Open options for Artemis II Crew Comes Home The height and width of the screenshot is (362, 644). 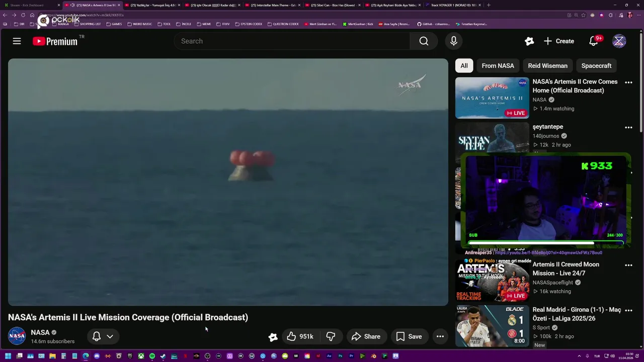coord(628,82)
